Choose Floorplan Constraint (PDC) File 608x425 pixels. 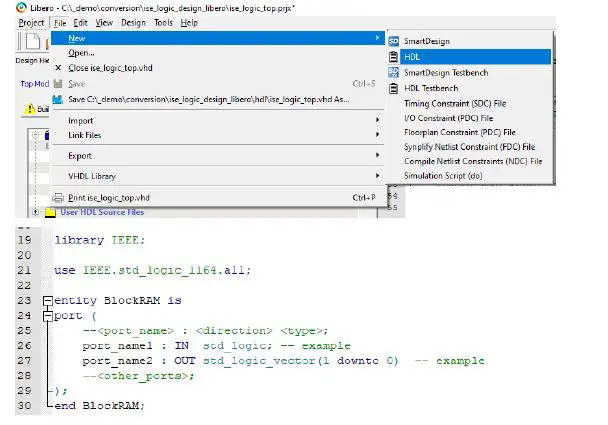(470, 132)
